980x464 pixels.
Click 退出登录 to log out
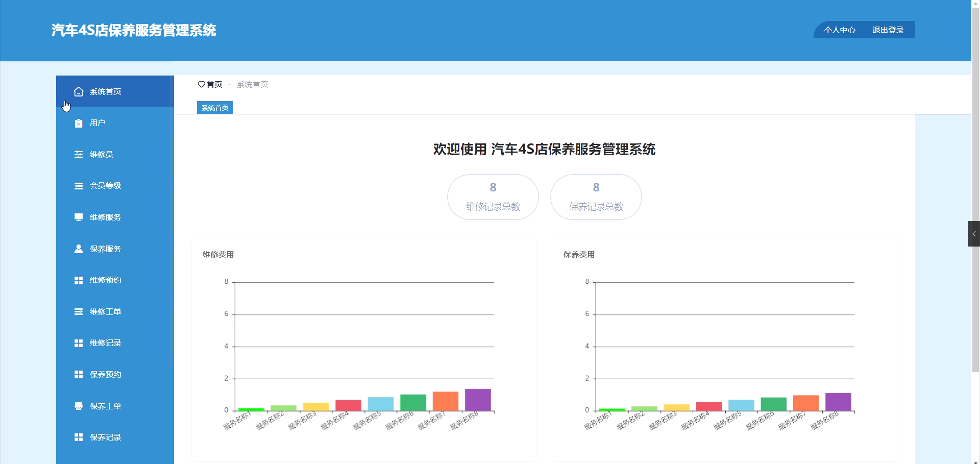tap(888, 30)
